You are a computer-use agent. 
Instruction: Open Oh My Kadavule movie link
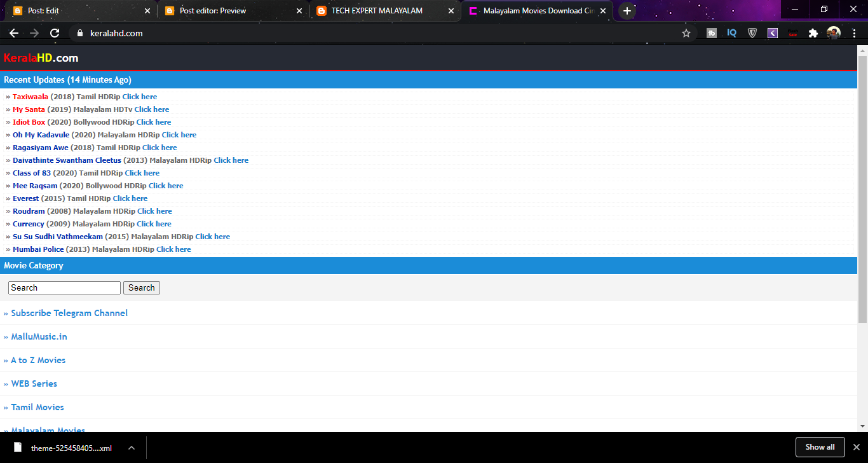point(41,135)
